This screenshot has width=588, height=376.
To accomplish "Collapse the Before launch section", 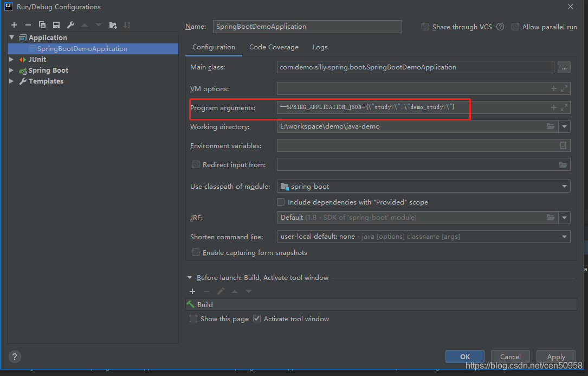I will point(190,278).
